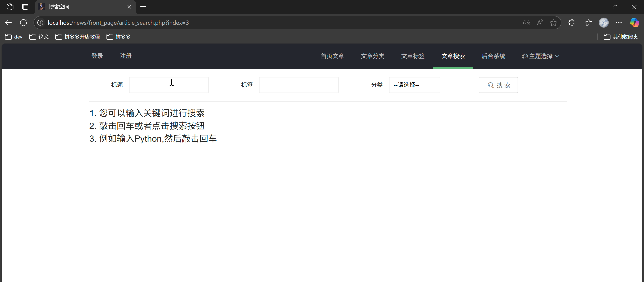Open the user profile avatar

(604, 23)
